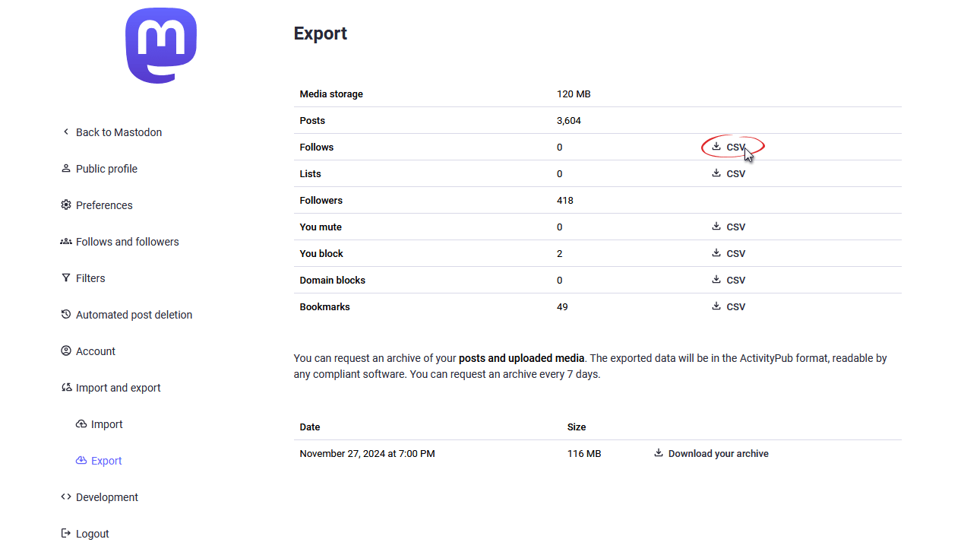Open Follows and followers page
The width and height of the screenshot is (980, 552).
(x=127, y=242)
